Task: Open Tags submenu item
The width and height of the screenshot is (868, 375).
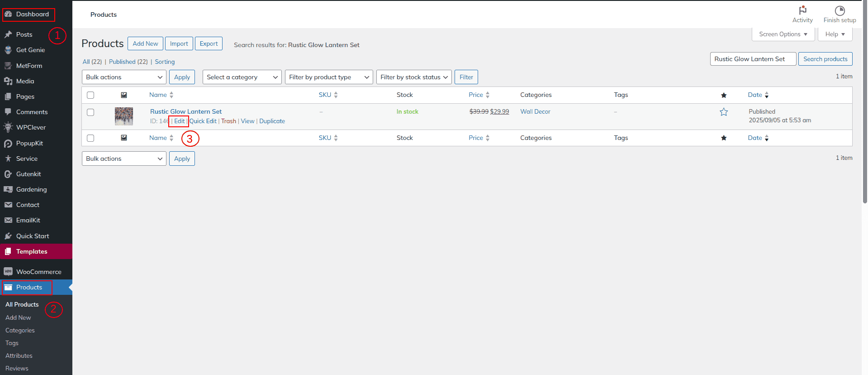Action: pos(12,343)
